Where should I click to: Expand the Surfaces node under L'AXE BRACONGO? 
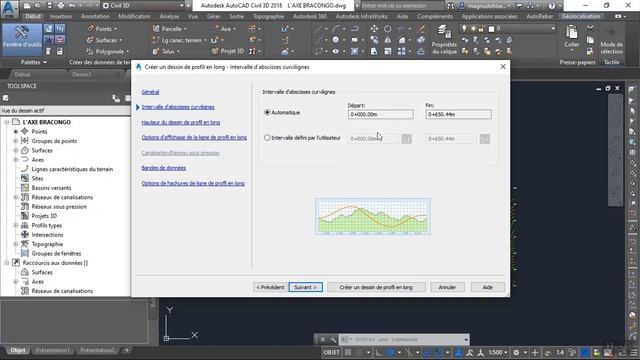click(16, 150)
